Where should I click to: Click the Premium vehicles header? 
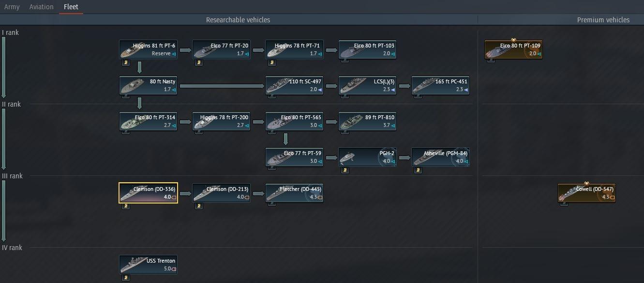click(603, 19)
